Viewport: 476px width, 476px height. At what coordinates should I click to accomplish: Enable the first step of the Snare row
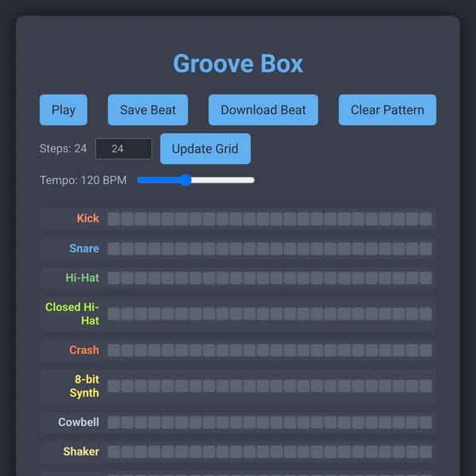(113, 248)
